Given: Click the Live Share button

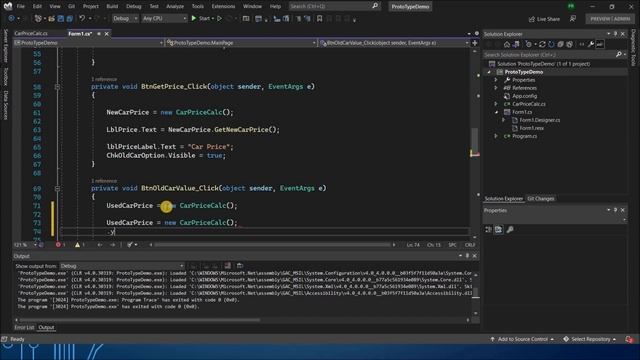Looking at the screenshot, I should 544,19.
